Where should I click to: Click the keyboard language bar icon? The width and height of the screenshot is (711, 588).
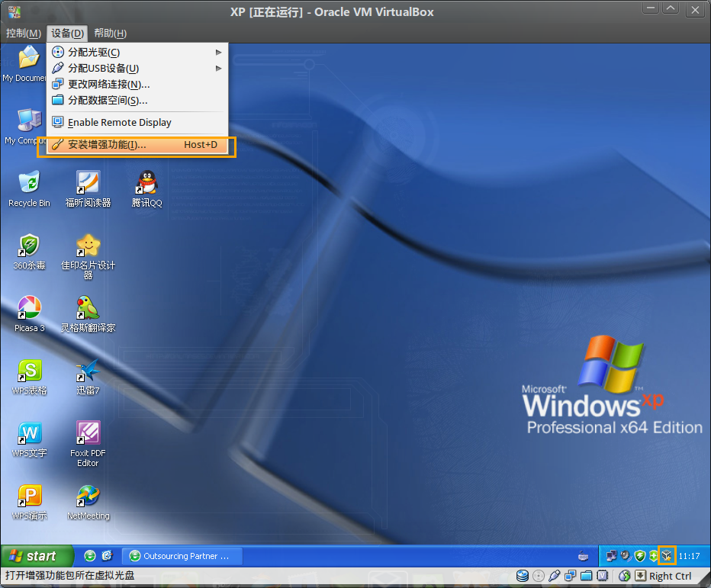click(x=583, y=556)
